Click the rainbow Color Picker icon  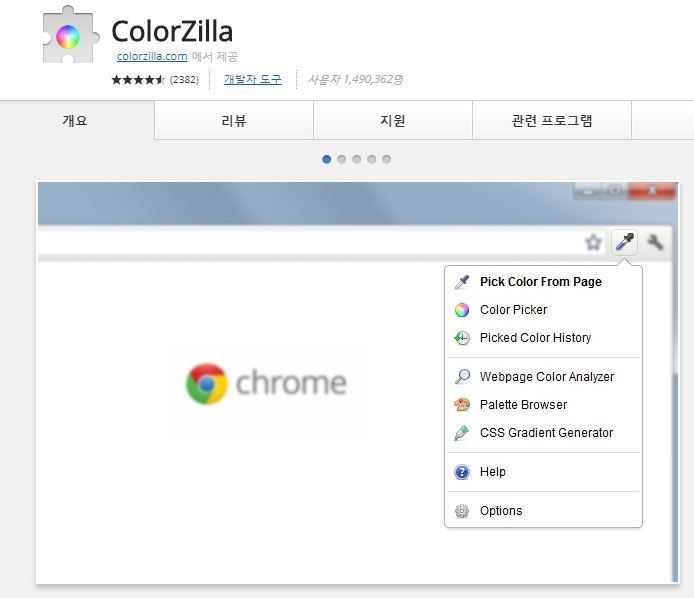(462, 310)
